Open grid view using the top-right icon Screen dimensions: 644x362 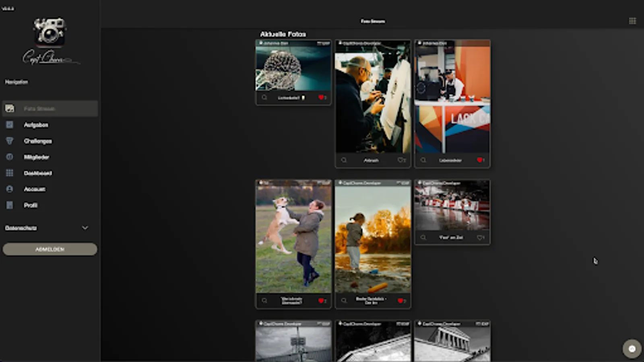point(632,21)
